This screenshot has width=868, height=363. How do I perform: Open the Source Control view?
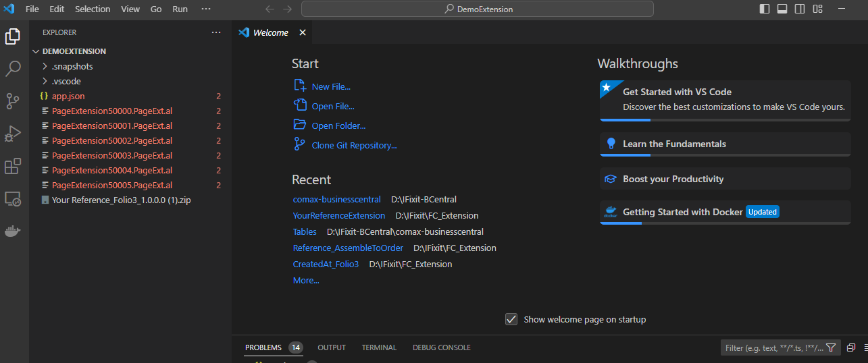14,101
